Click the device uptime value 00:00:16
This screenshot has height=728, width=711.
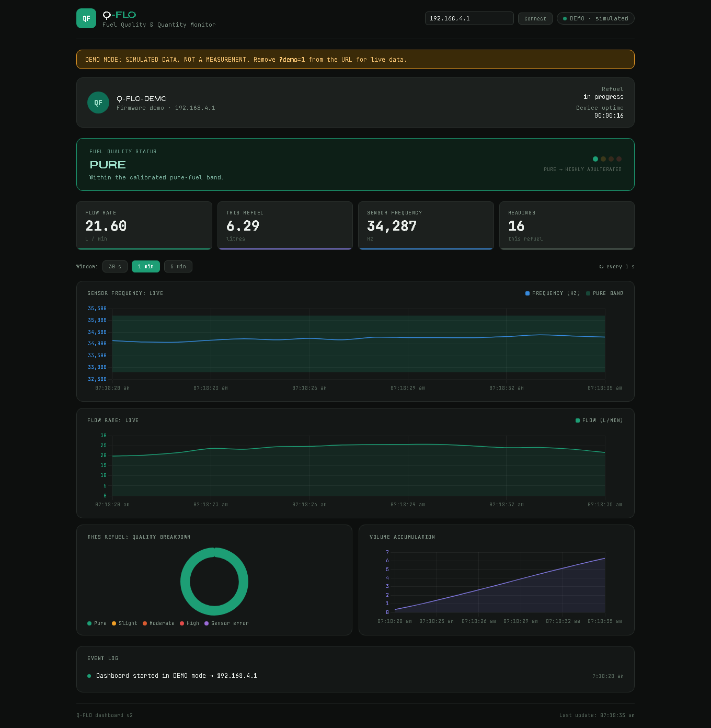[609, 116]
